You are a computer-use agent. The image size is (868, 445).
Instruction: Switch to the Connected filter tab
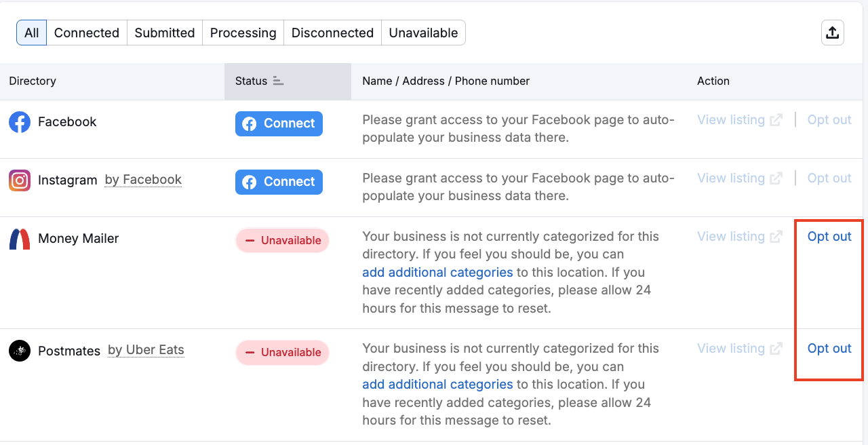(87, 32)
